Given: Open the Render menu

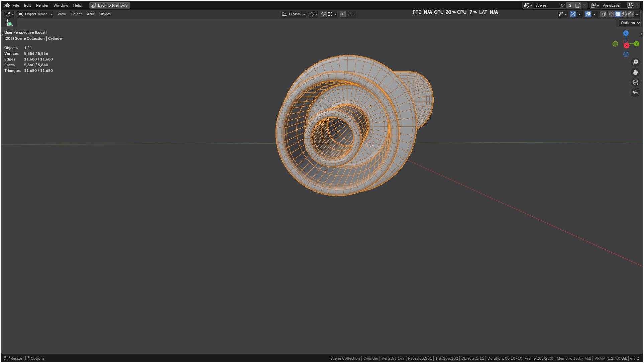Looking at the screenshot, I should (42, 5).
